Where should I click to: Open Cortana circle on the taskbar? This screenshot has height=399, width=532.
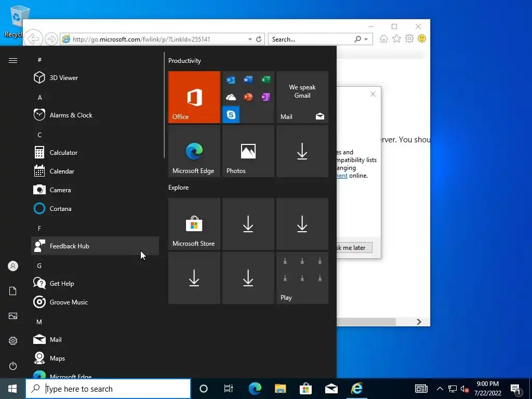pos(204,389)
